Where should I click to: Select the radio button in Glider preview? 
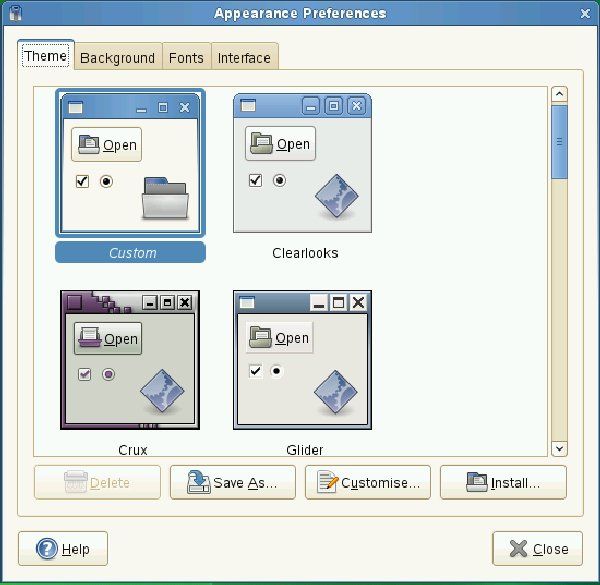tap(276, 371)
